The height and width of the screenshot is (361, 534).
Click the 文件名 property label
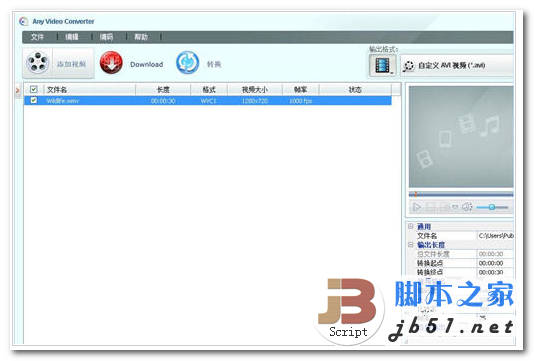click(427, 236)
